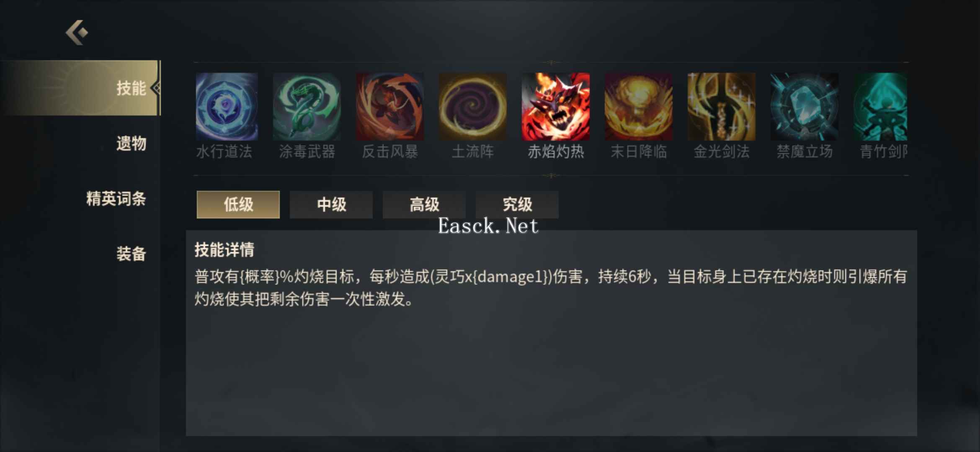Switch to the 中级 skill level
This screenshot has width=980, height=452.
tap(331, 205)
